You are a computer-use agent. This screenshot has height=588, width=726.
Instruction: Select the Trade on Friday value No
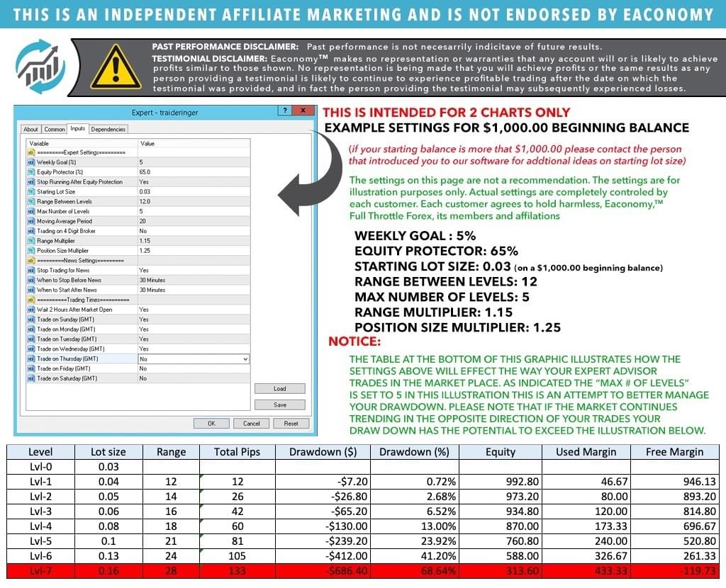[194, 368]
